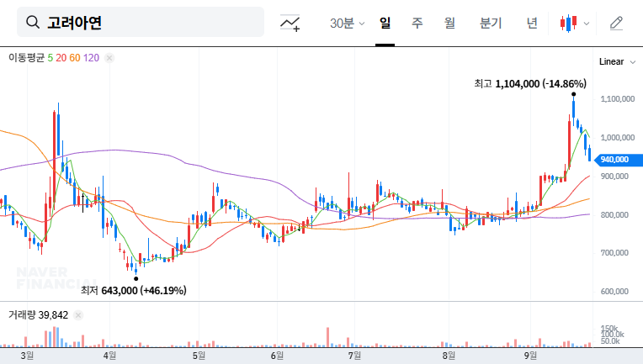Focus the 고려아연 search field
Screen dimensions: 643x364
[141, 22]
